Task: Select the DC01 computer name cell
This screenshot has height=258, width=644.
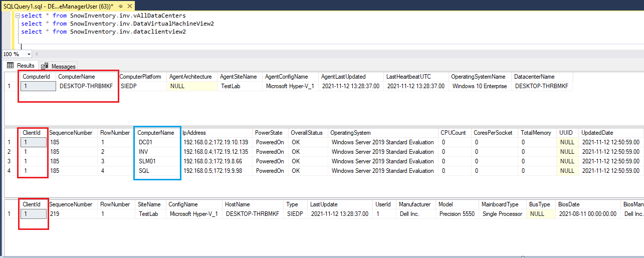Action: pyautogui.click(x=157, y=142)
